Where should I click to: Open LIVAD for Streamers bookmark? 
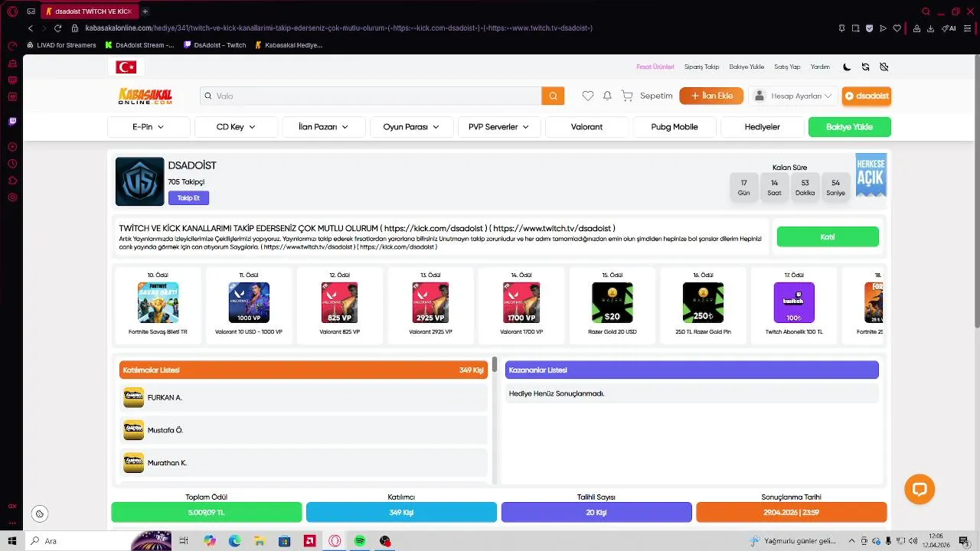click(61, 45)
